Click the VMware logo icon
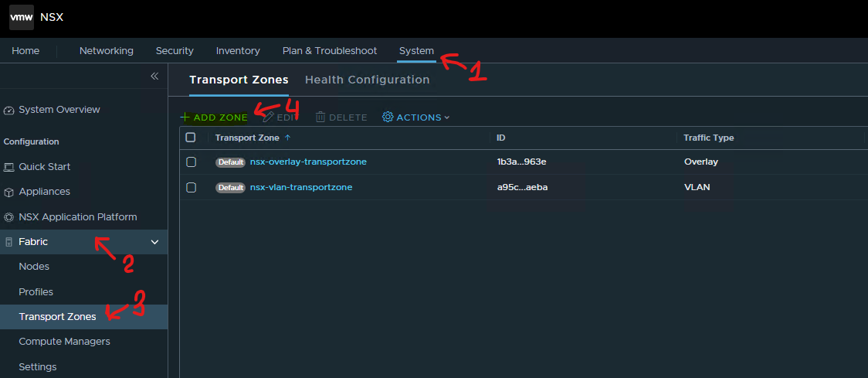Screen dimensions: 868x378 click(22, 17)
